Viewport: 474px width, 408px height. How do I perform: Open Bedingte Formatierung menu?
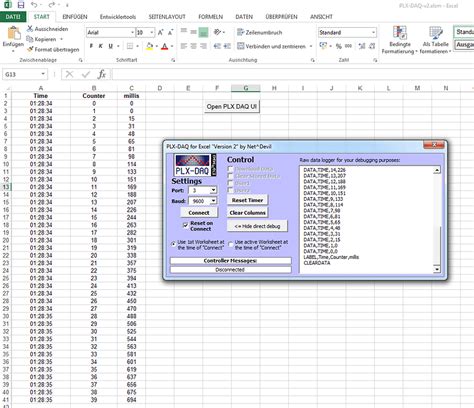(x=399, y=40)
